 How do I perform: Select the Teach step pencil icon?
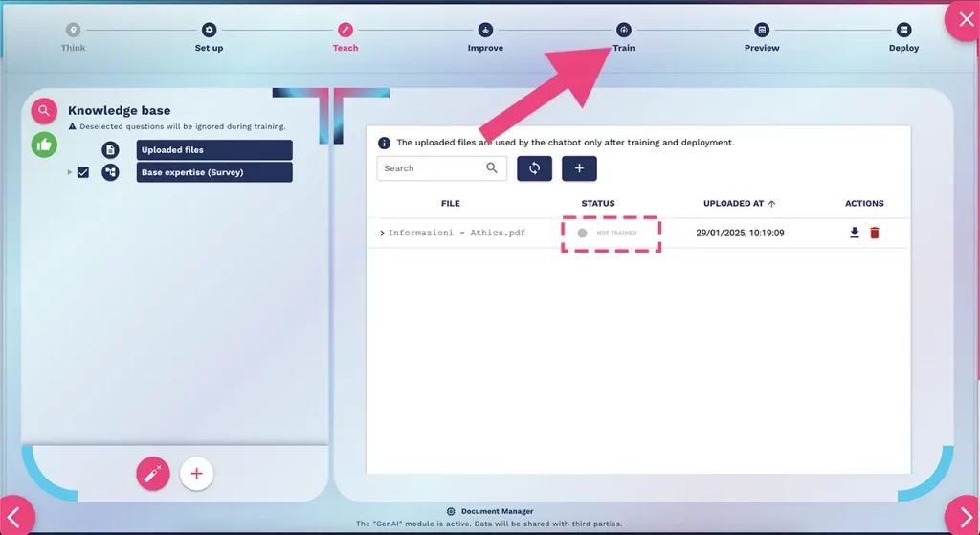pos(345,30)
